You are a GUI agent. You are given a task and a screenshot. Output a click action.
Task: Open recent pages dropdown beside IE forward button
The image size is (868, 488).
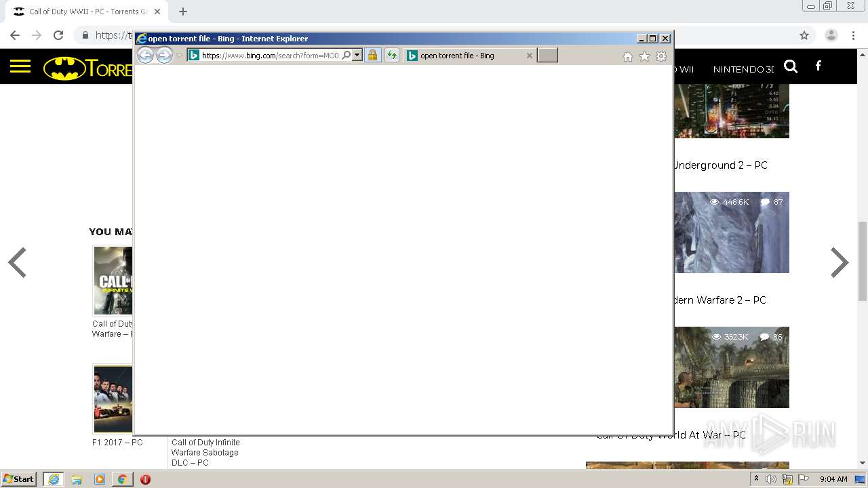(179, 56)
